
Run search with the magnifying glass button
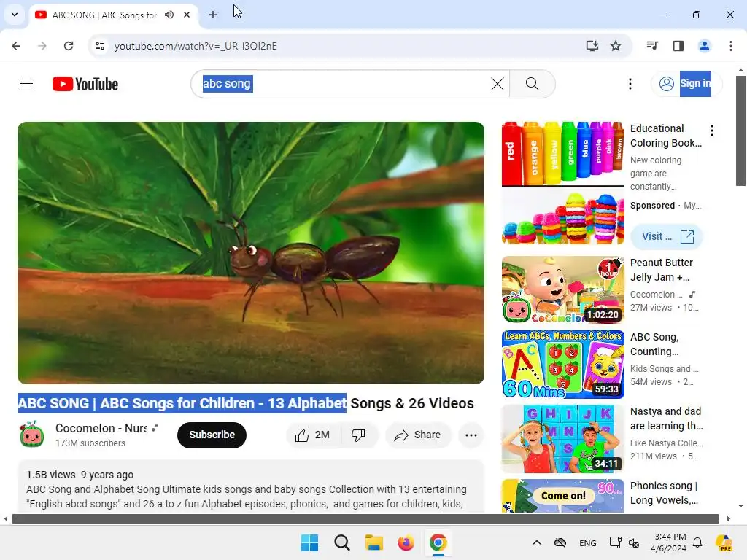click(532, 84)
